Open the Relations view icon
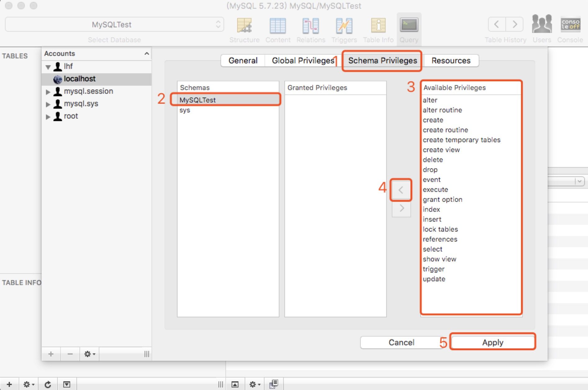The image size is (588, 390). coord(310,26)
